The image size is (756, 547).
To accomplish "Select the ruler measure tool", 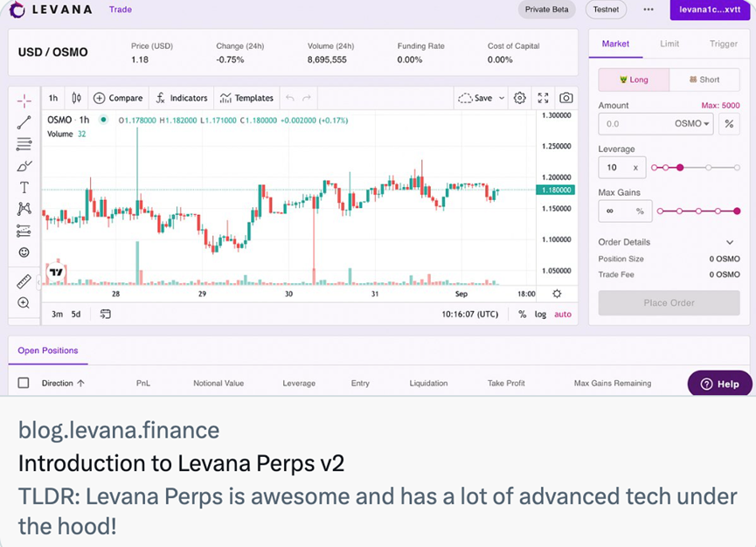I will pyautogui.click(x=24, y=281).
